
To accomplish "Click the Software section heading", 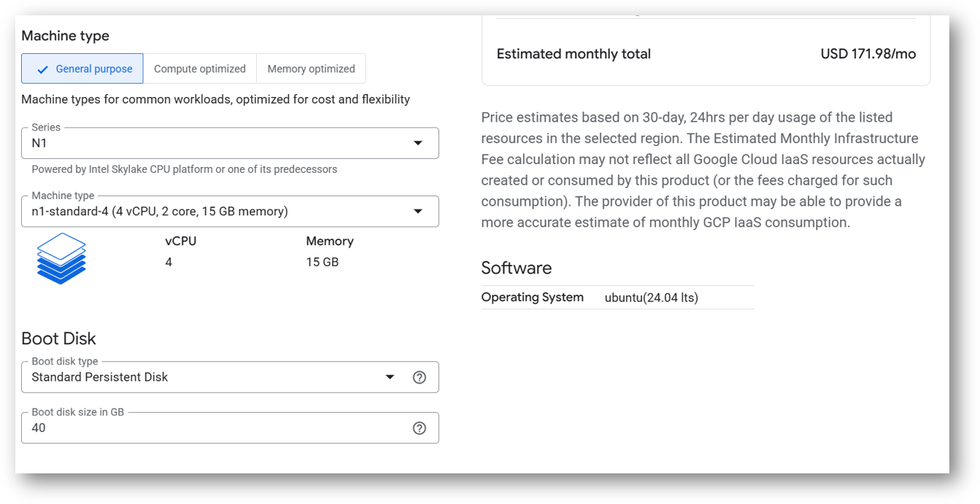I will click(x=516, y=268).
